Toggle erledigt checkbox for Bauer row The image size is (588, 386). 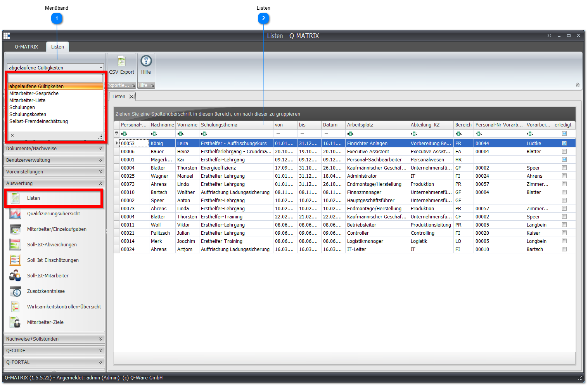564,152
